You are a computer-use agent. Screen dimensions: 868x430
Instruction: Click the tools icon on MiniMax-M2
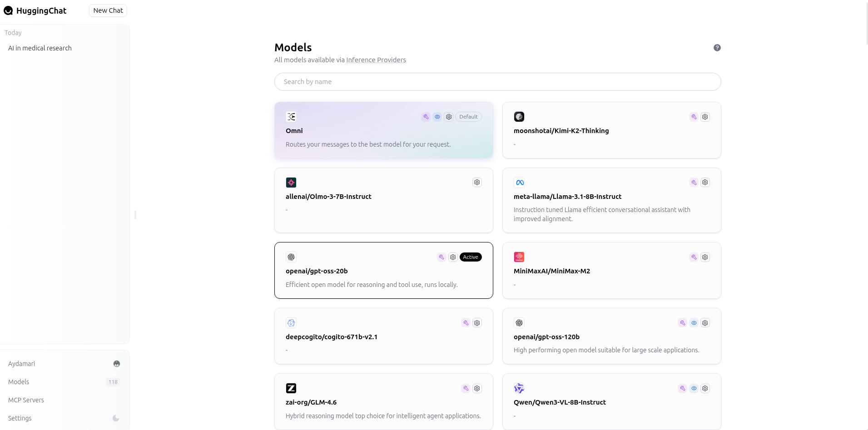tap(694, 257)
